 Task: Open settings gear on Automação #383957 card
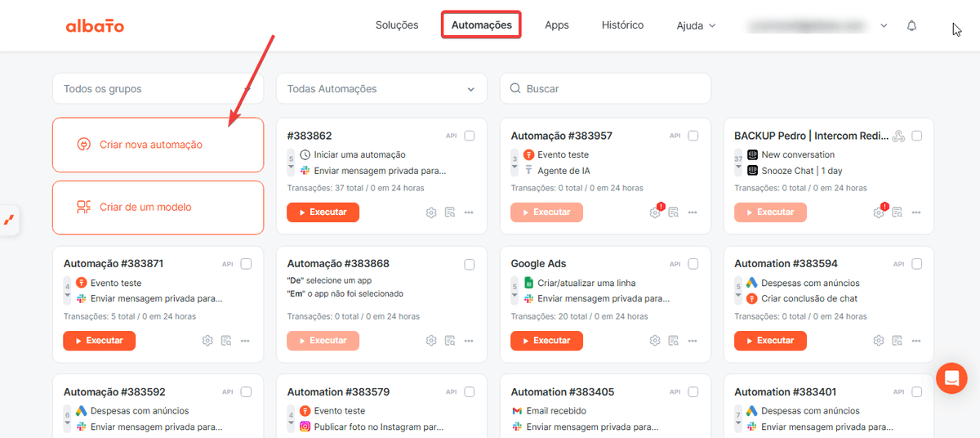click(x=655, y=212)
